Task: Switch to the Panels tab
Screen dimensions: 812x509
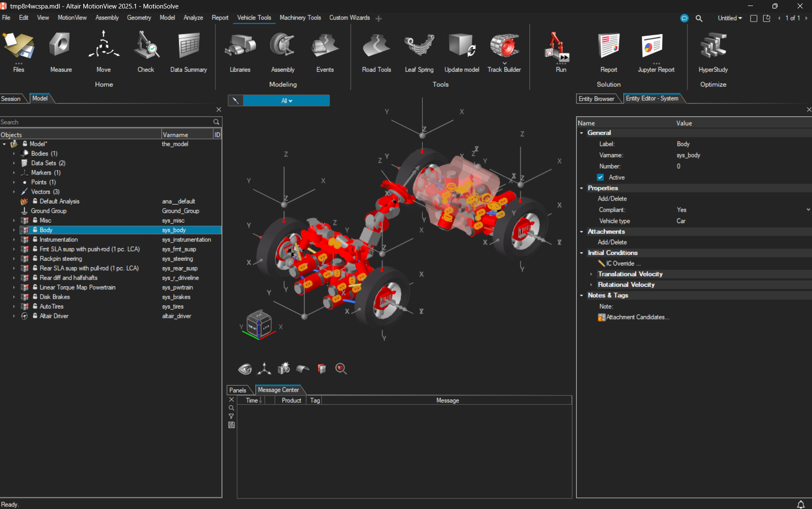Action: tap(238, 390)
